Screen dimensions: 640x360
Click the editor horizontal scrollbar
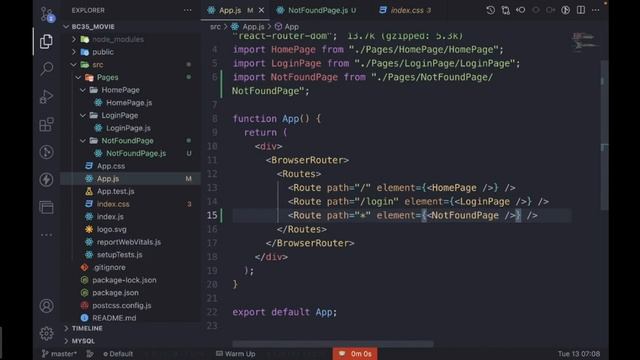[333, 344]
